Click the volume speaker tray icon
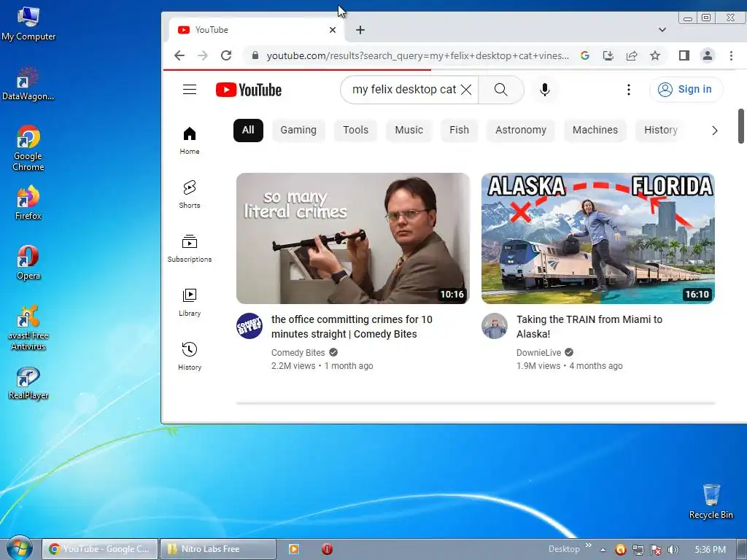 click(673, 550)
